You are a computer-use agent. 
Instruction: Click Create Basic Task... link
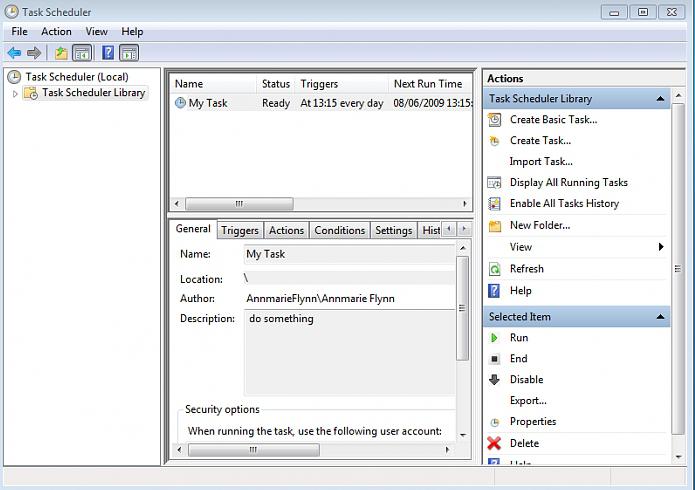coord(553,120)
